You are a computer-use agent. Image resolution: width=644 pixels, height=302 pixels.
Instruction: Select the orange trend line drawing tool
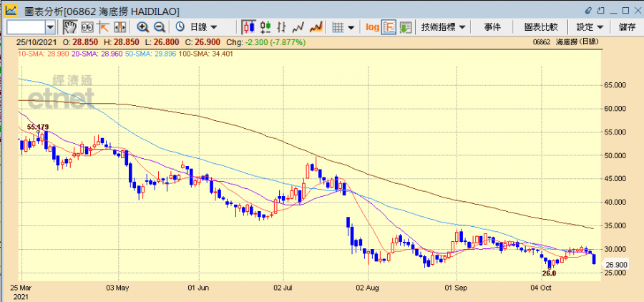pos(103,27)
